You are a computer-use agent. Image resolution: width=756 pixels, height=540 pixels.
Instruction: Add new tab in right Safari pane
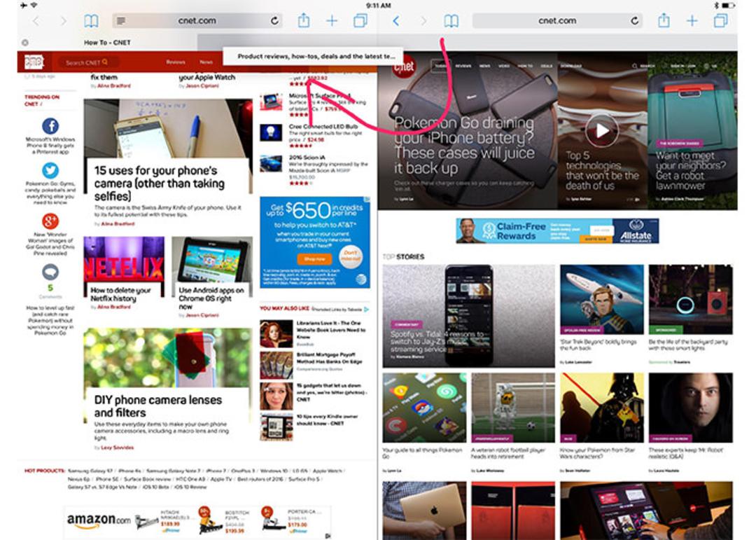click(x=692, y=21)
